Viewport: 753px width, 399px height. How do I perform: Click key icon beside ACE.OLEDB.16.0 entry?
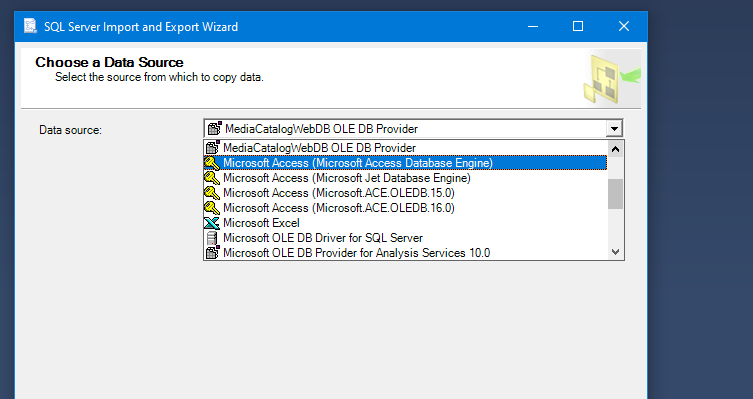(212, 208)
